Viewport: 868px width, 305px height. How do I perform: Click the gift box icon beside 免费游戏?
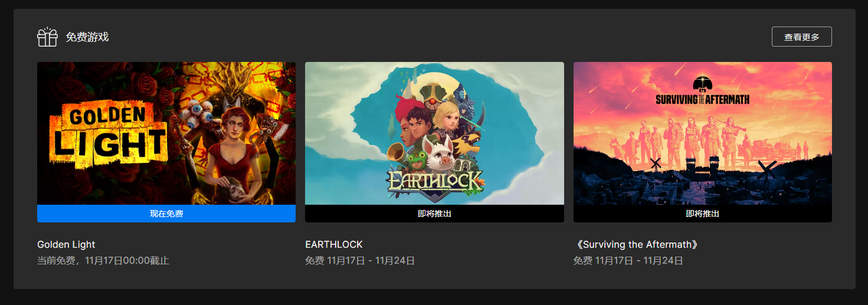click(47, 37)
